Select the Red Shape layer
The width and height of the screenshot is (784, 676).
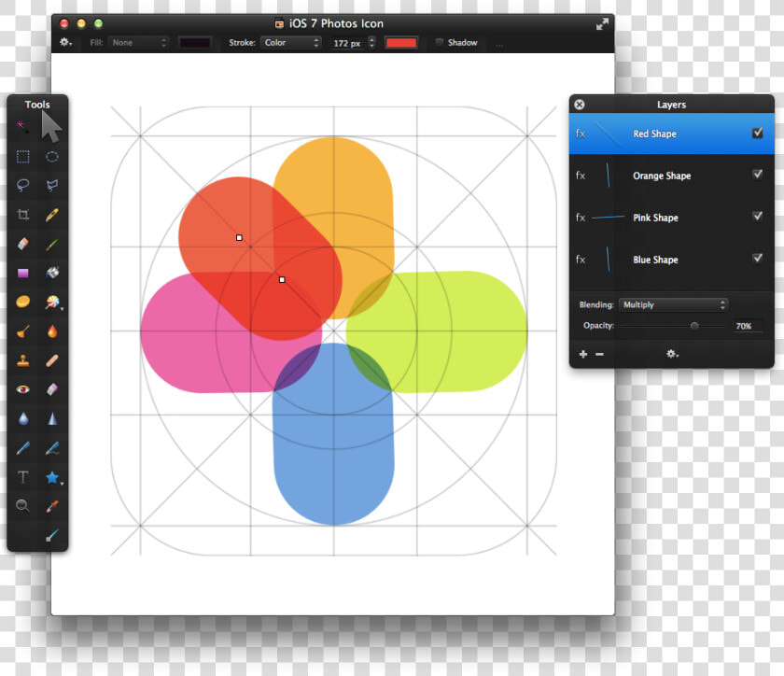(x=671, y=134)
